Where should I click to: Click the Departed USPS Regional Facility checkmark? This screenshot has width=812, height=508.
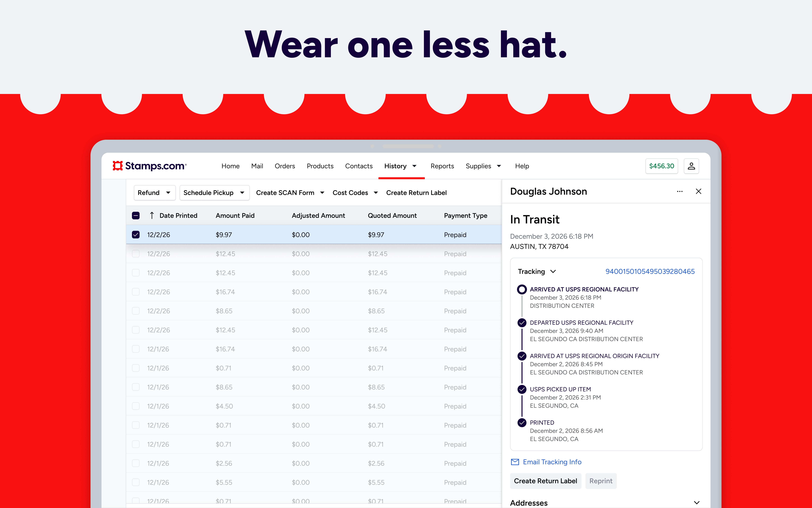click(x=522, y=323)
